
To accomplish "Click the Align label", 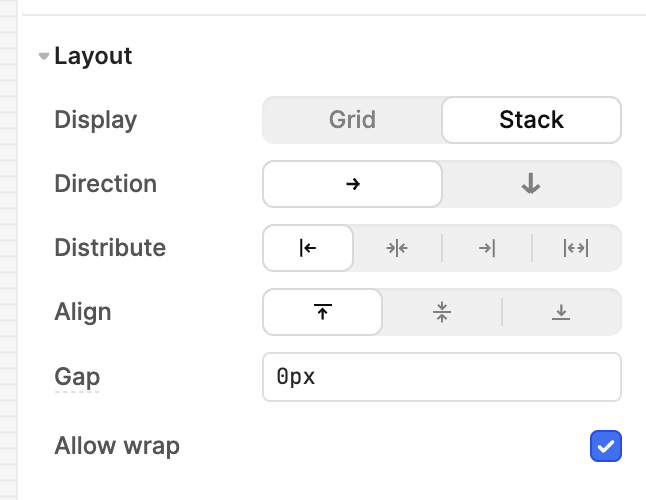I will pos(83,312).
